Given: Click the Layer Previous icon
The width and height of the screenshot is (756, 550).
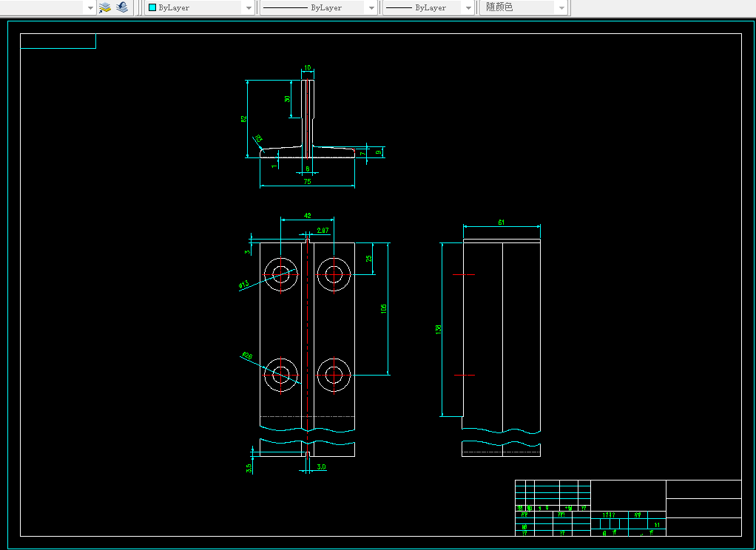Looking at the screenshot, I should pos(122,7).
